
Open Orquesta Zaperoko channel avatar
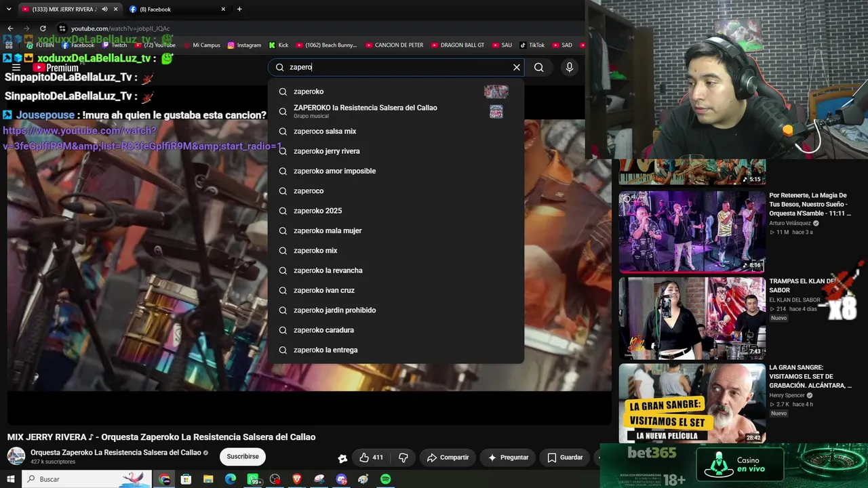click(x=16, y=456)
